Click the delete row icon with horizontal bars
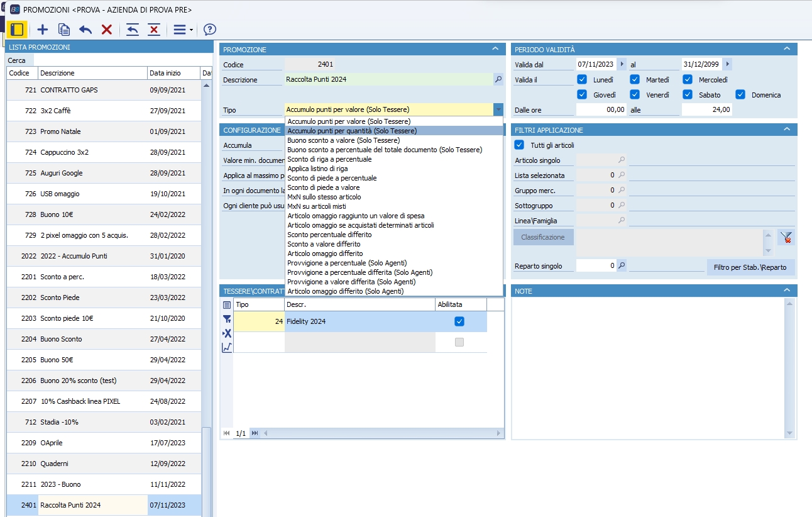Image resolution: width=812 pixels, height=517 pixels. pyautogui.click(x=154, y=29)
